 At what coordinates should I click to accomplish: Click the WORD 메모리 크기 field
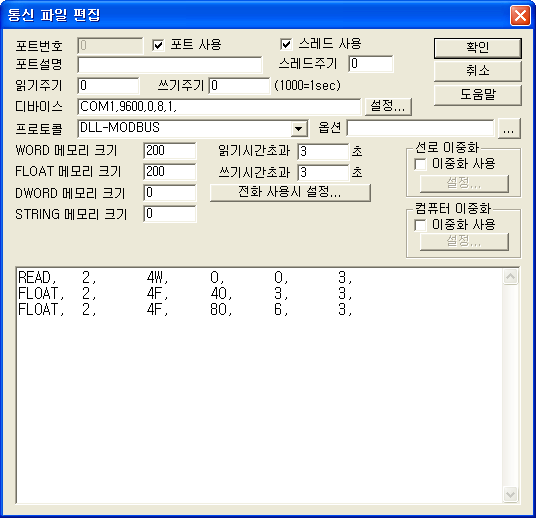(x=170, y=151)
